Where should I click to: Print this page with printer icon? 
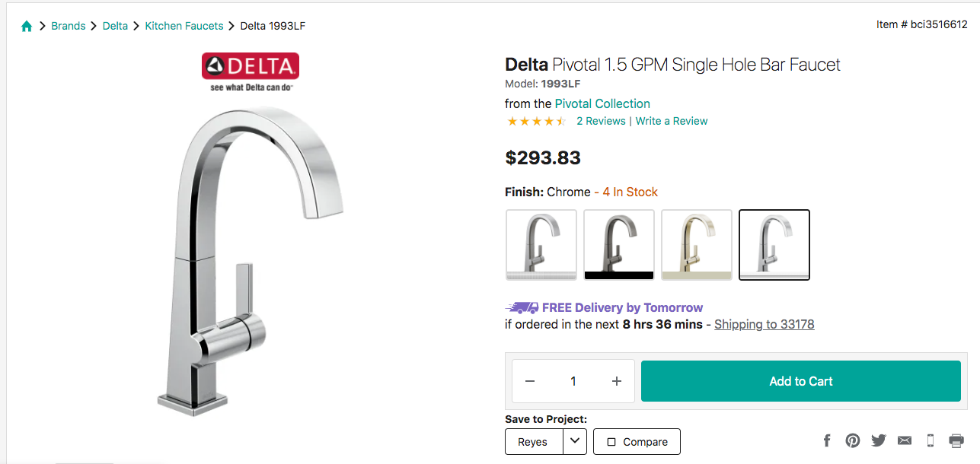pyautogui.click(x=956, y=440)
